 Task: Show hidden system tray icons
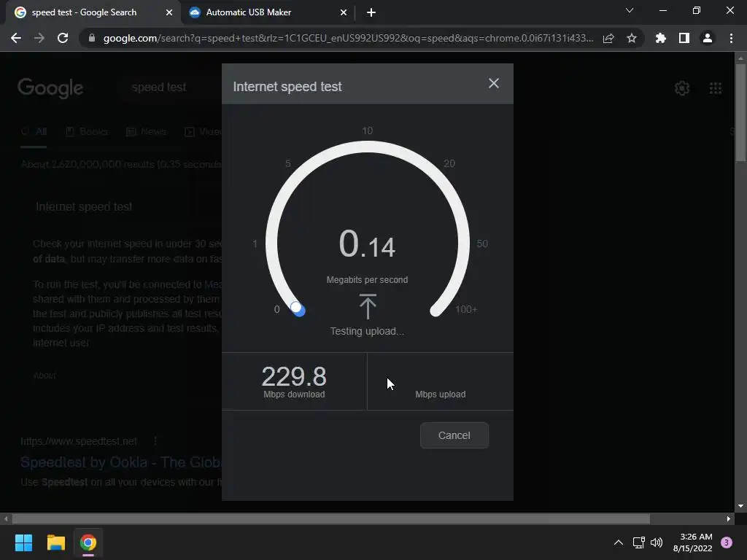point(619,542)
